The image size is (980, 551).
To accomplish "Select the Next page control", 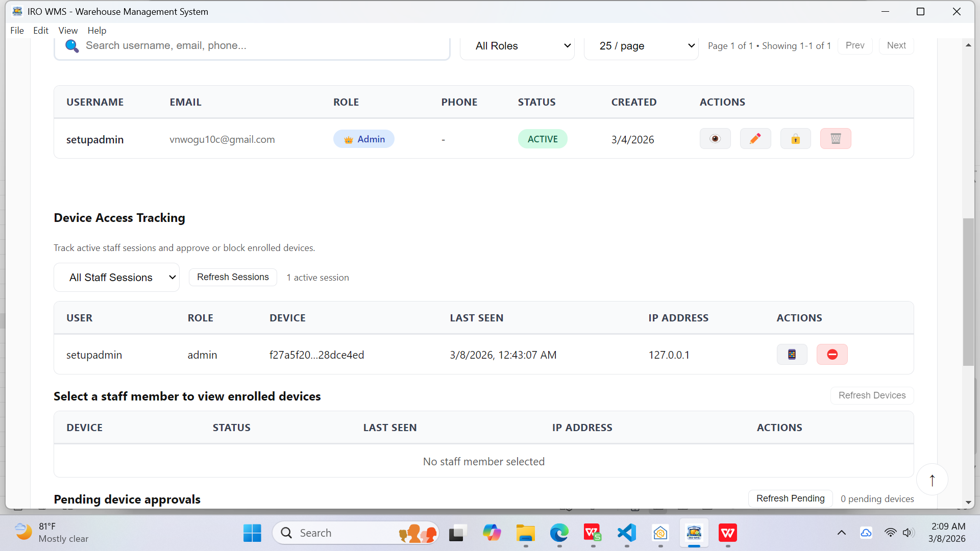I will point(896,45).
